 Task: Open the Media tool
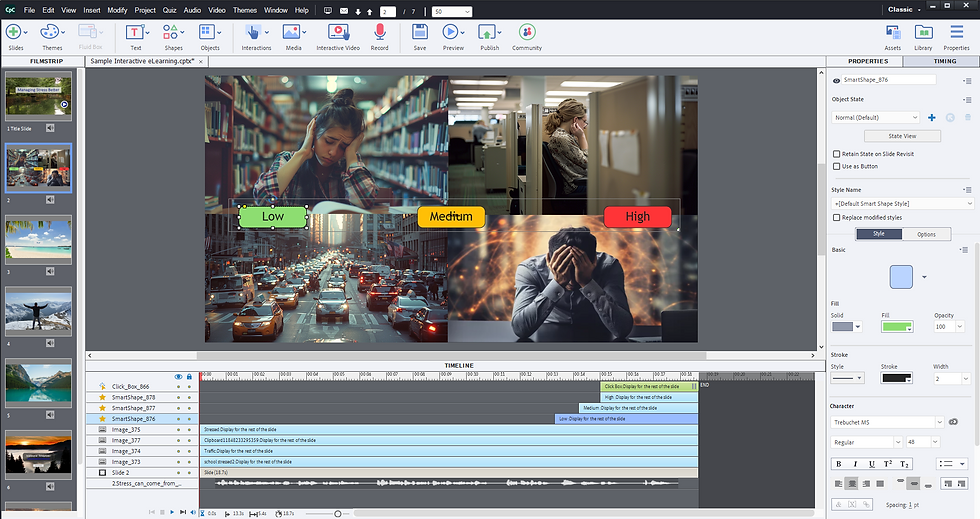tap(291, 32)
